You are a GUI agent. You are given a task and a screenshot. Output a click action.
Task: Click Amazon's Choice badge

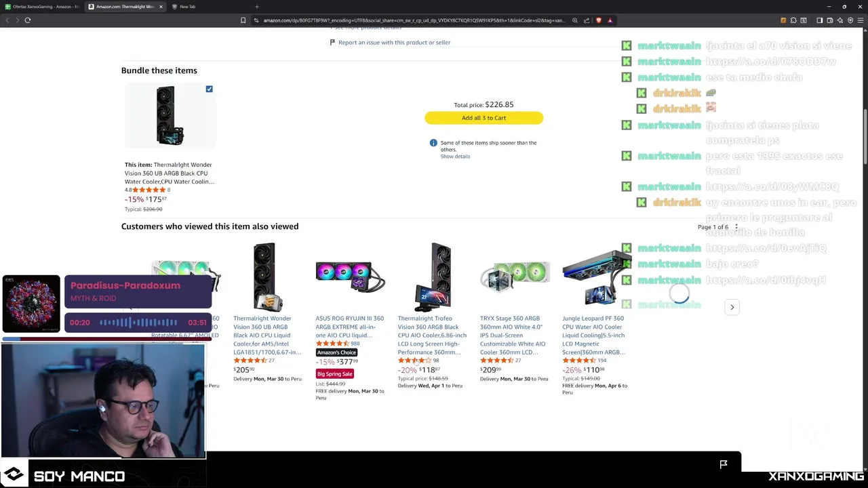(336, 352)
